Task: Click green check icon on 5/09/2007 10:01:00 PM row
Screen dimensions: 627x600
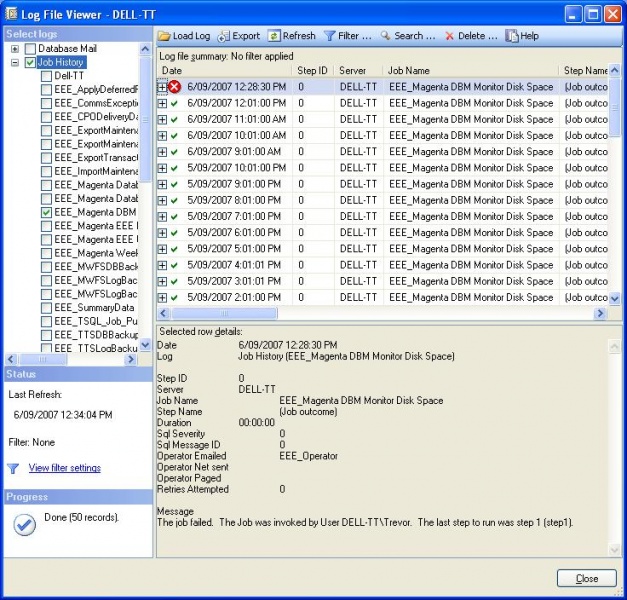Action: coord(174,168)
